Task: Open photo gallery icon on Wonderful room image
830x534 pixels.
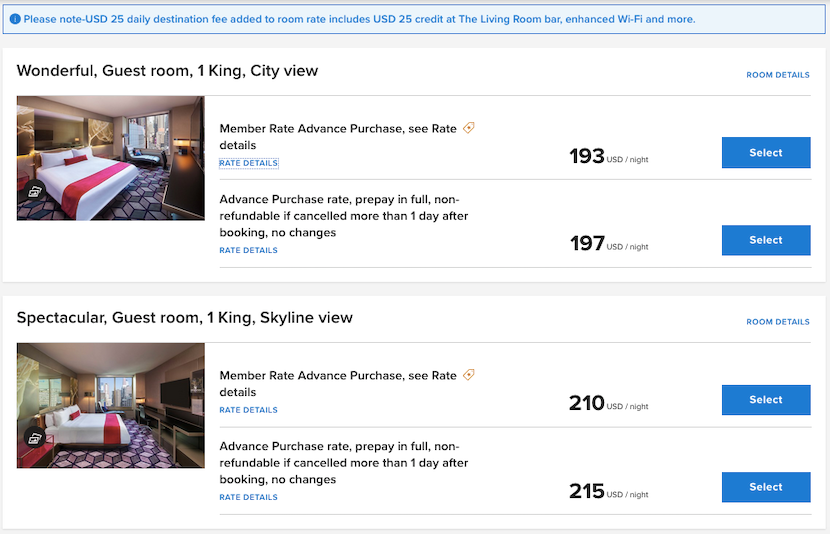Action: click(x=35, y=191)
